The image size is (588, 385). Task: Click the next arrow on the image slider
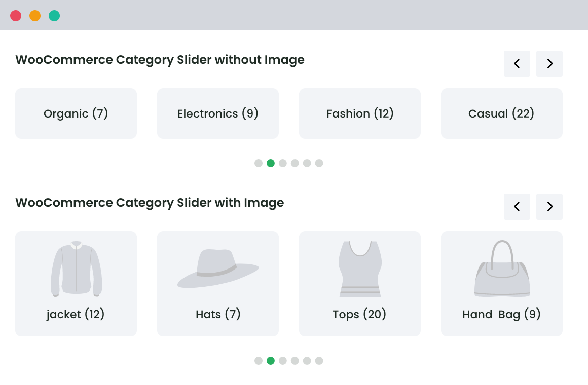pos(549,207)
